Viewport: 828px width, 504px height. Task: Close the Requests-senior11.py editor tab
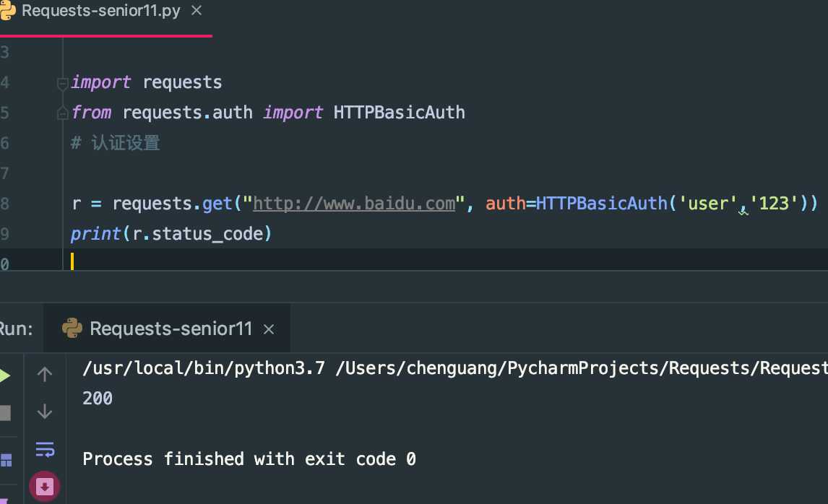[197, 12]
